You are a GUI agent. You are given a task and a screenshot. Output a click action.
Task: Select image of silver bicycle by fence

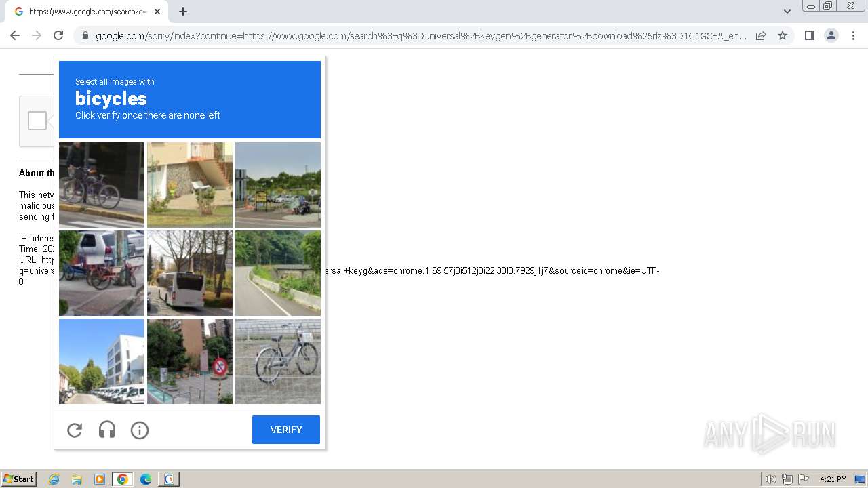[x=278, y=361]
